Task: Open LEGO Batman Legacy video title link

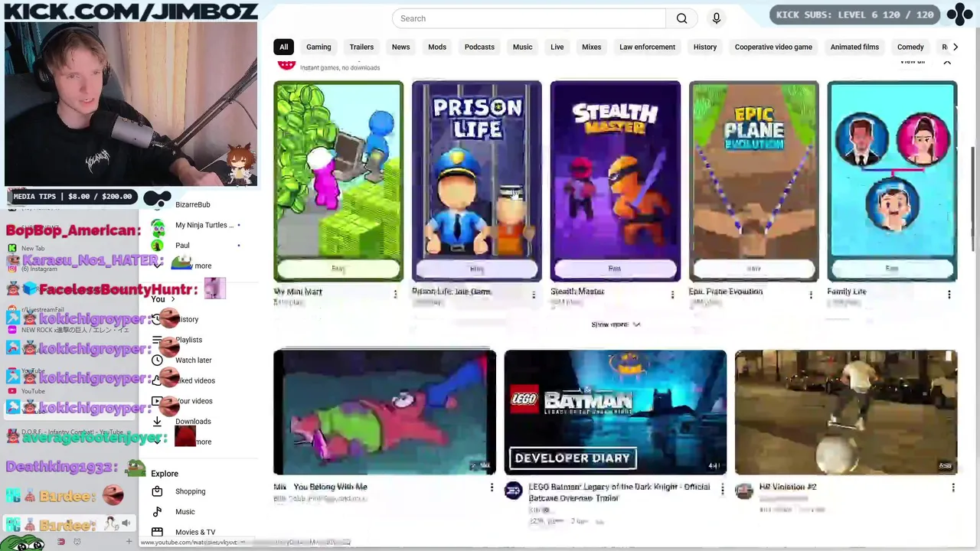Action: [x=619, y=492]
